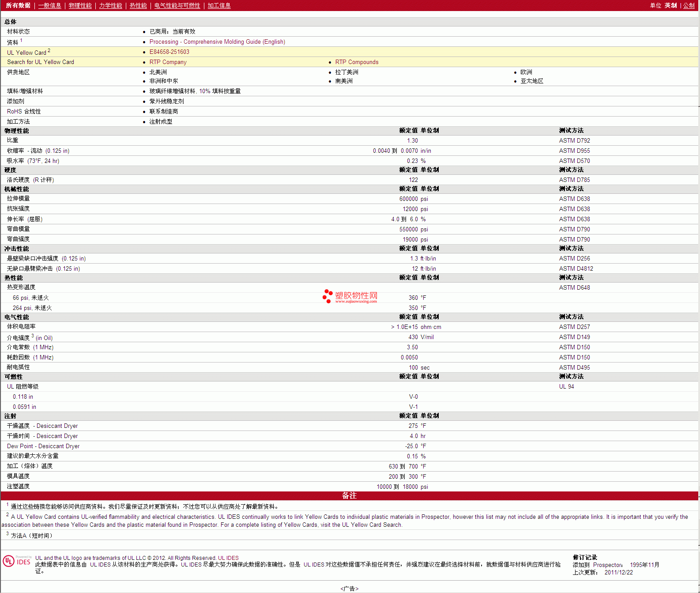Open UL Yellow Card E84658-251603 link

pyautogui.click(x=169, y=52)
